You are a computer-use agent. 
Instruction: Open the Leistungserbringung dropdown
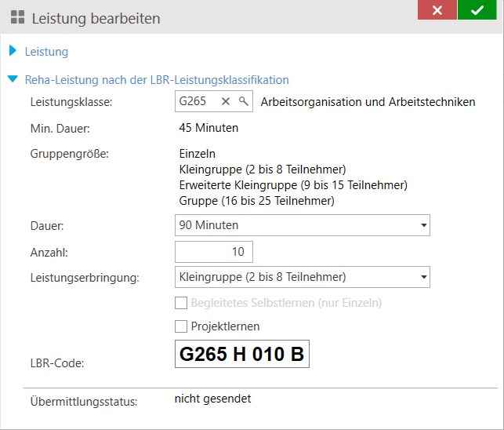coord(302,277)
